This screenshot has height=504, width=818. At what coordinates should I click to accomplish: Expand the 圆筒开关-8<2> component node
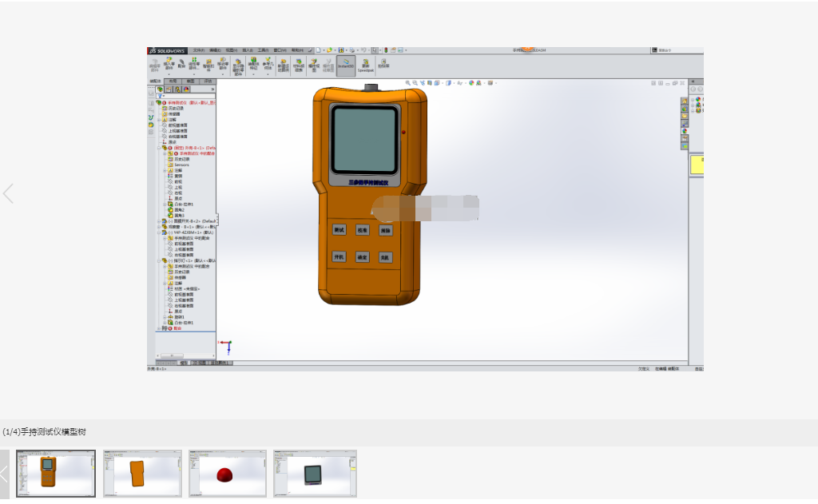[159, 221]
